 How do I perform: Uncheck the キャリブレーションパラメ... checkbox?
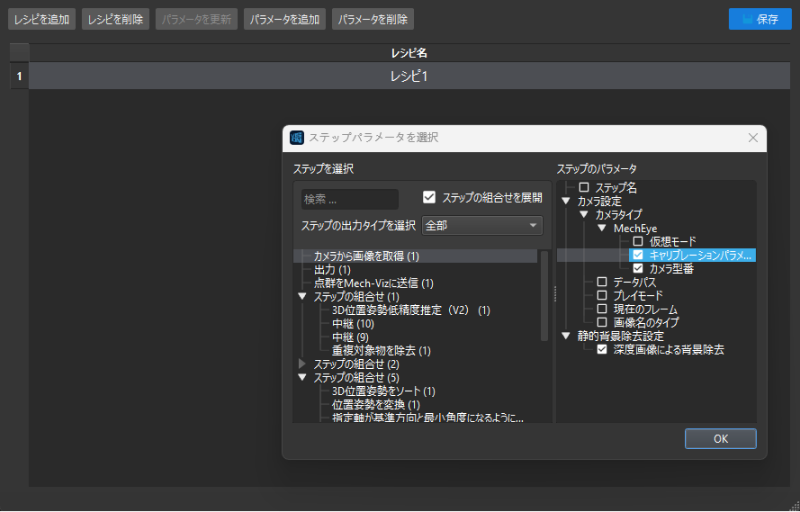click(638, 255)
